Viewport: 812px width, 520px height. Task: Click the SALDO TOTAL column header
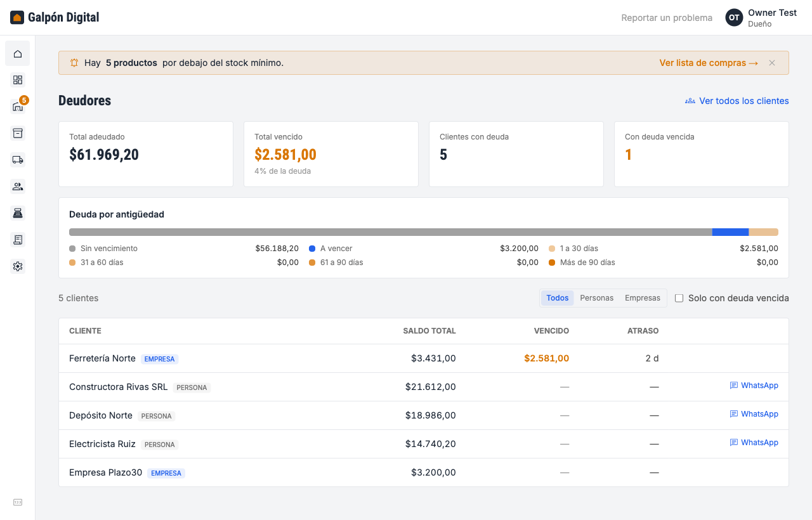click(x=429, y=331)
